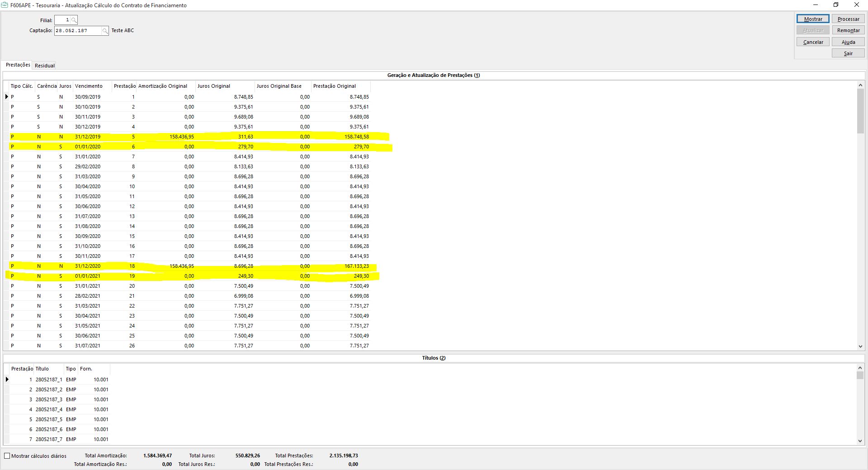
Task: Select the Prestações tab
Action: (x=18, y=65)
